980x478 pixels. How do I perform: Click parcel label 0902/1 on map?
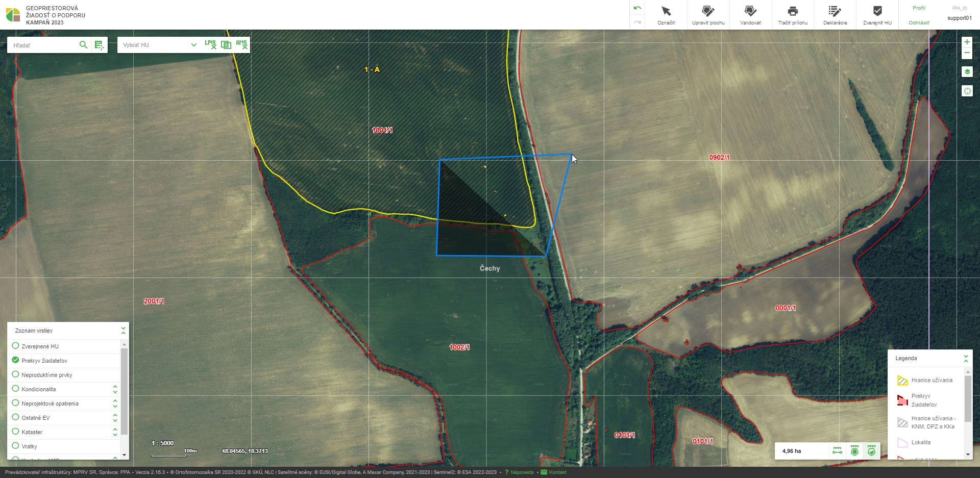click(720, 157)
